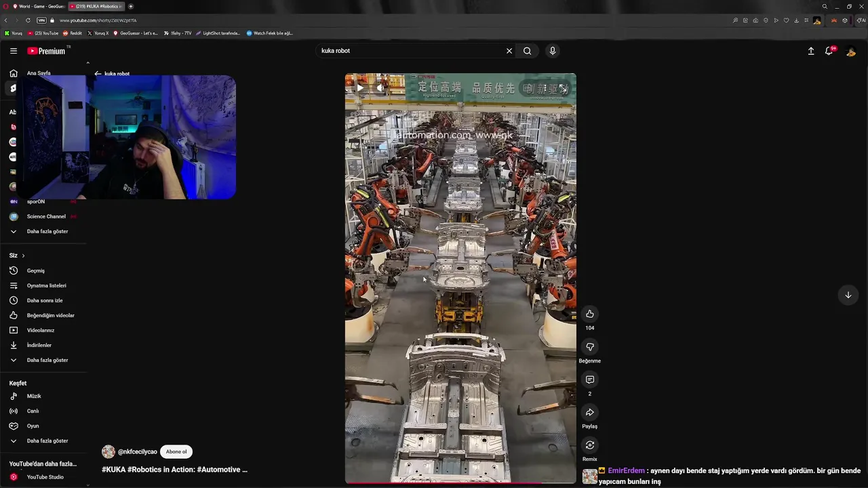Click the search magnifier button
The image size is (868, 488).
(527, 51)
